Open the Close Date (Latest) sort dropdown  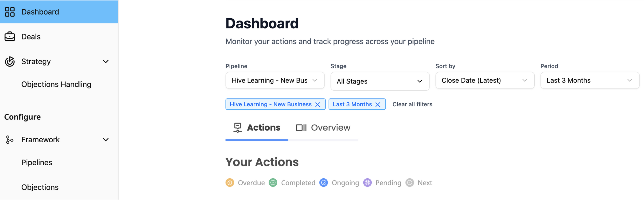(x=485, y=80)
